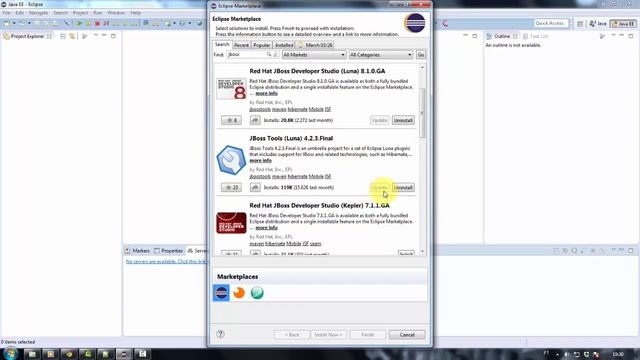Select the Markers tab
This screenshot has width=640, height=360.
click(x=138, y=251)
